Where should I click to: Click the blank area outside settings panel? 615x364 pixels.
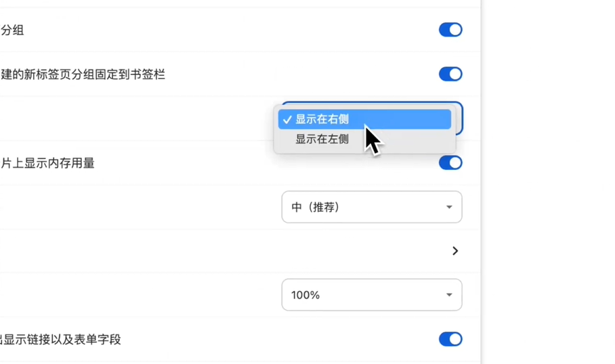pos(549,182)
